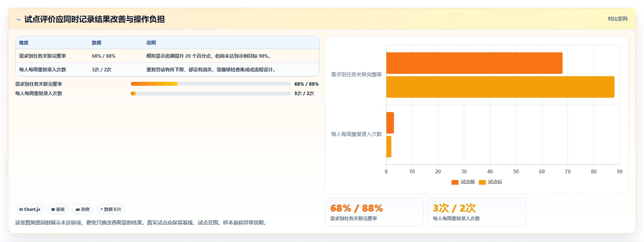
Task: Click the card heading 试点评价应同时记录结果改善与操作负担
Action: 94,19
